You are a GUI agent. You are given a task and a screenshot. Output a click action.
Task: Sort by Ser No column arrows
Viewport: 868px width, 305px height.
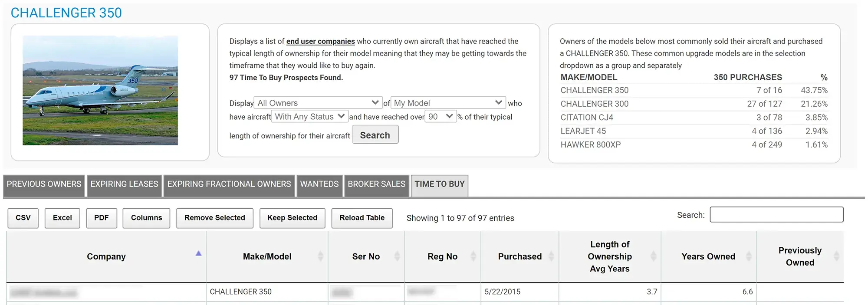tap(397, 256)
